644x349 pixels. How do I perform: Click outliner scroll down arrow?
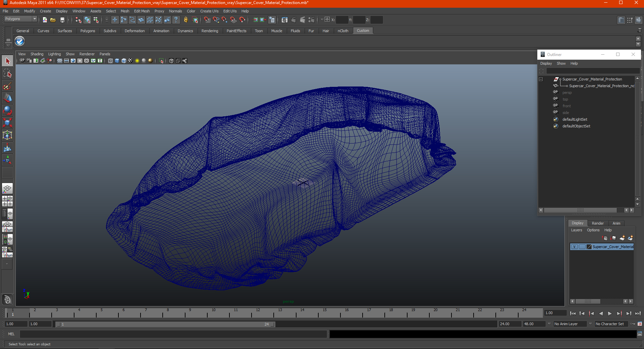638,204
